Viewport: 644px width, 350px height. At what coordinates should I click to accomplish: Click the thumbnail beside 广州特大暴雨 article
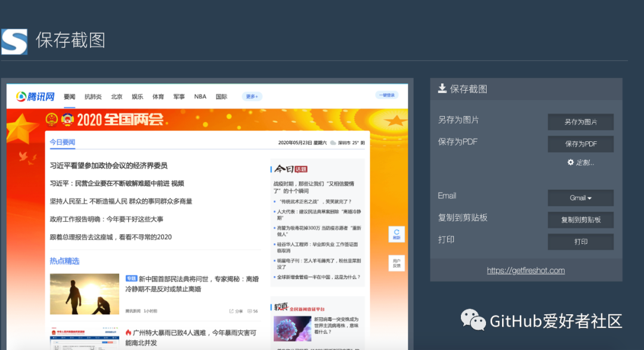(85, 339)
